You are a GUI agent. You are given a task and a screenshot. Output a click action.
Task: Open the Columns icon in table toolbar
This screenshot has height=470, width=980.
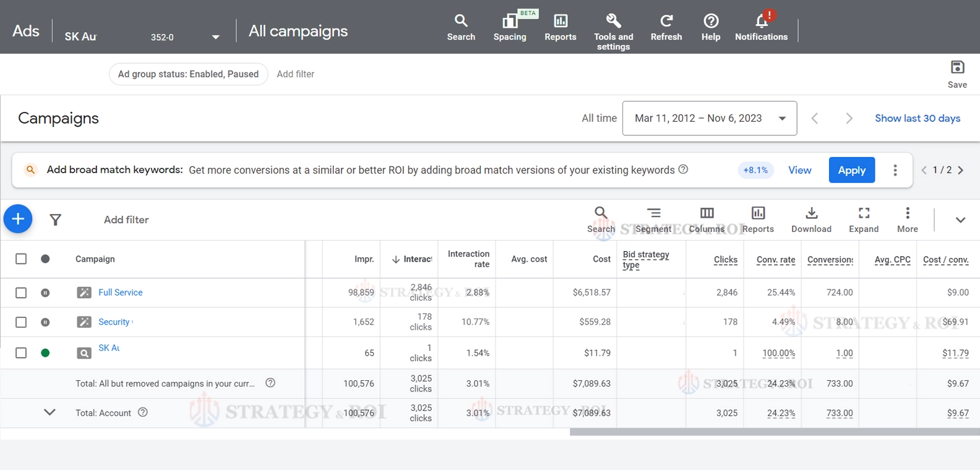pos(707,213)
